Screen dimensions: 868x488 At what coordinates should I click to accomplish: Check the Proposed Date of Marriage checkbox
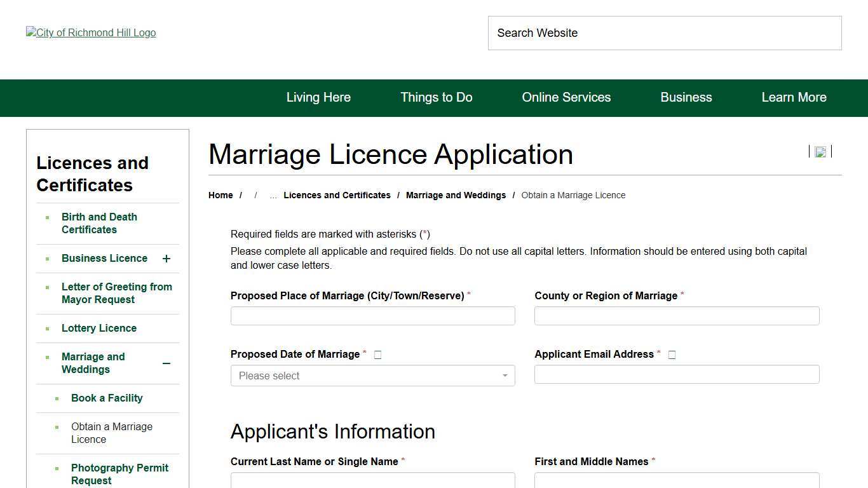click(x=378, y=354)
